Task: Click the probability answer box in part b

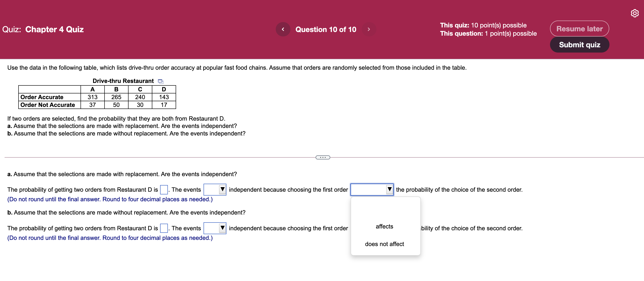Action: point(164,228)
